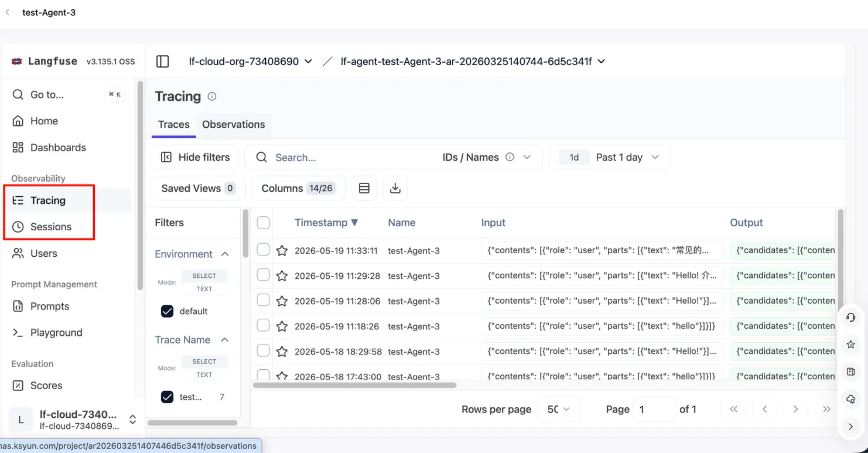
Task: Open Saved Views
Action: 198,188
